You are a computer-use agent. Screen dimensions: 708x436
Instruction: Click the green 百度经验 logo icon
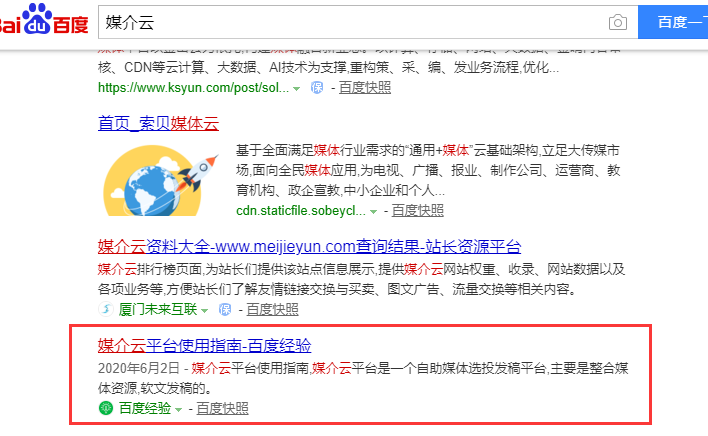click(105, 408)
